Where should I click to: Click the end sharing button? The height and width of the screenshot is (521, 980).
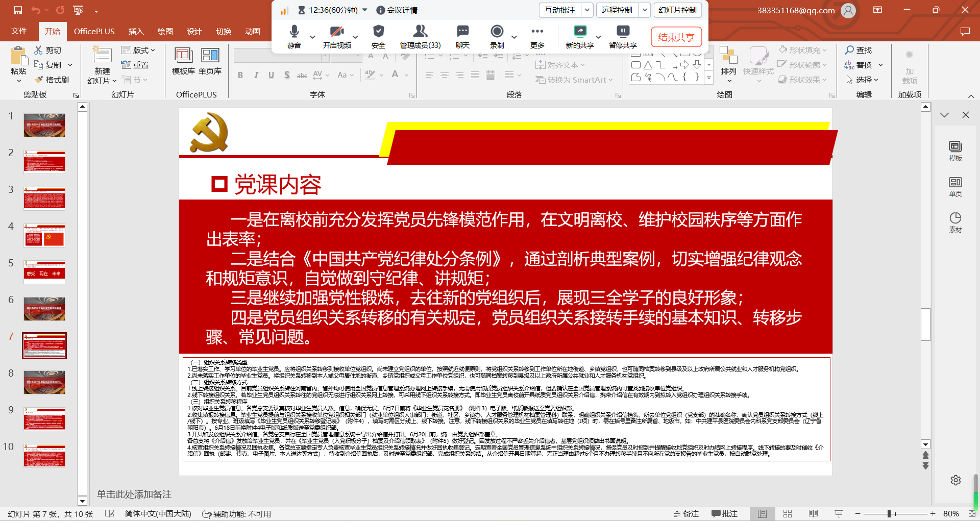[676, 37]
